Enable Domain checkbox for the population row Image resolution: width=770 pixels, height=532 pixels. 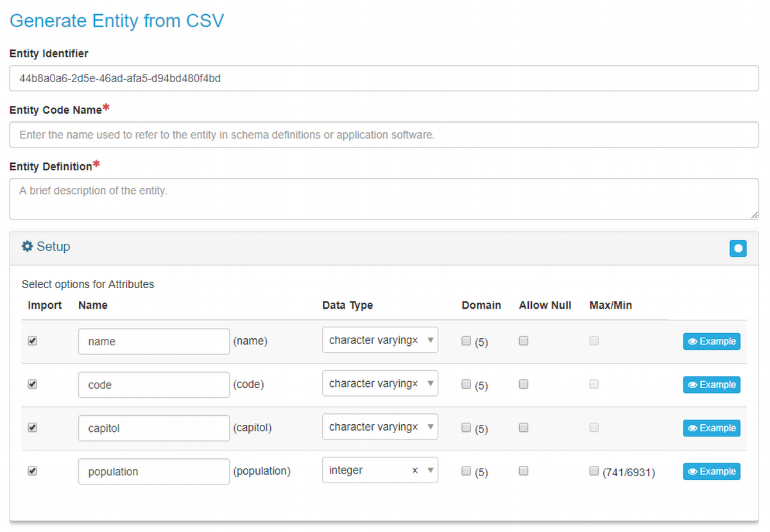click(466, 471)
